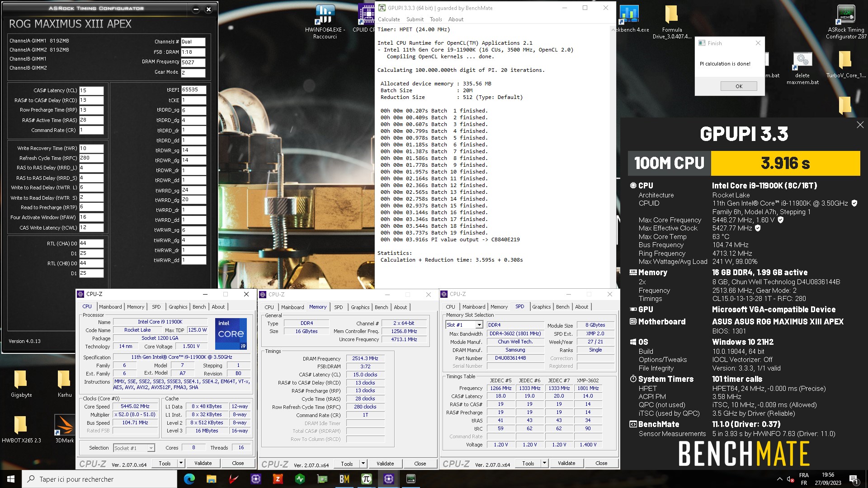Click Validate in the left CPU-Z window
Viewport: 868px width, 488px height.
pyautogui.click(x=203, y=463)
